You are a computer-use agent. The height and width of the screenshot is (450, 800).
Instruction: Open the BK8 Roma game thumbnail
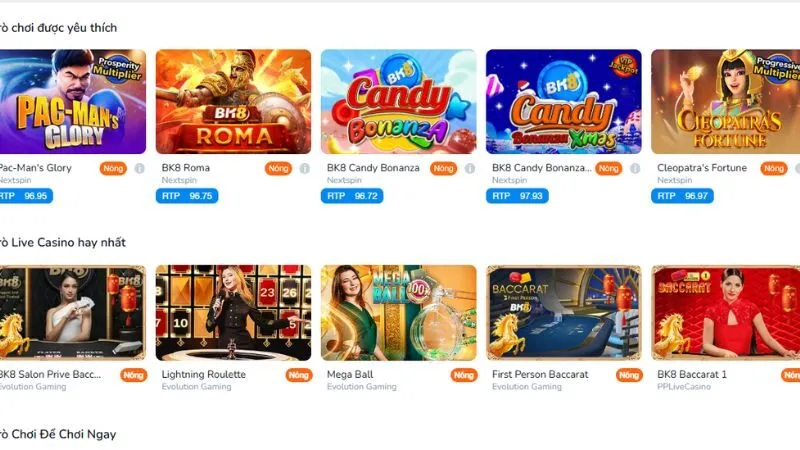pyautogui.click(x=233, y=102)
